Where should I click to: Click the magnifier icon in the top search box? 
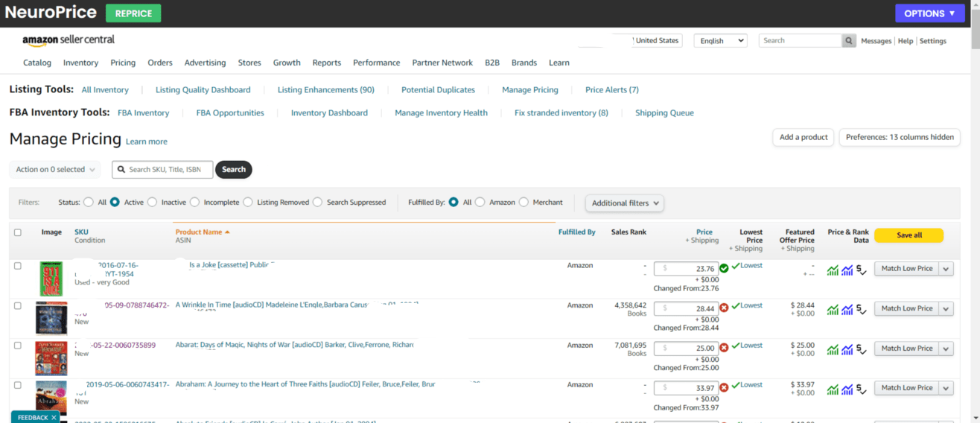click(849, 41)
